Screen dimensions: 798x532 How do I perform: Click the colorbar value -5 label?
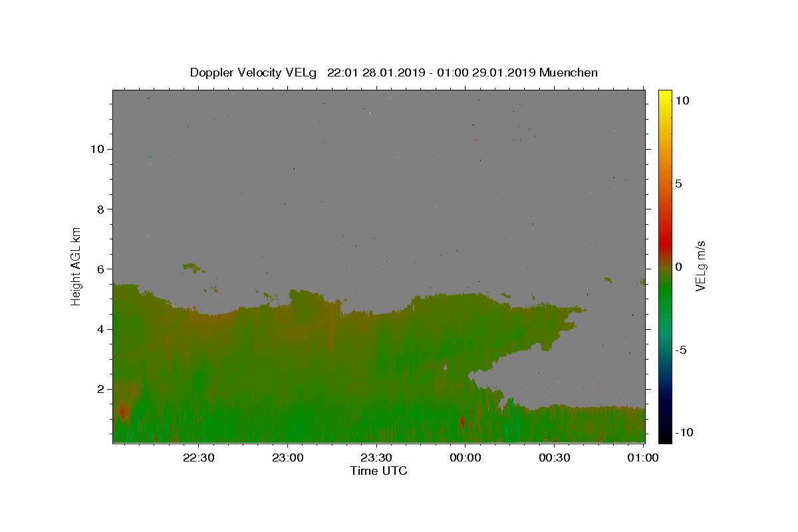click(x=680, y=350)
